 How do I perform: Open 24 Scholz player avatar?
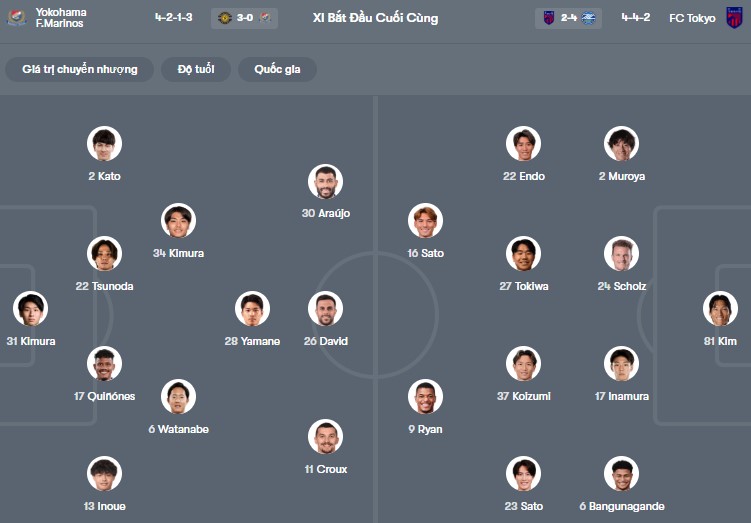coord(621,254)
